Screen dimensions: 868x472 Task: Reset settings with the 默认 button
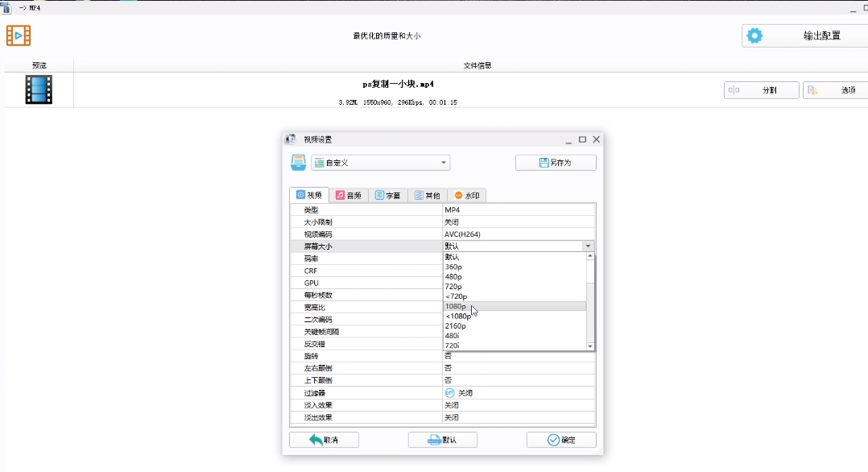442,440
